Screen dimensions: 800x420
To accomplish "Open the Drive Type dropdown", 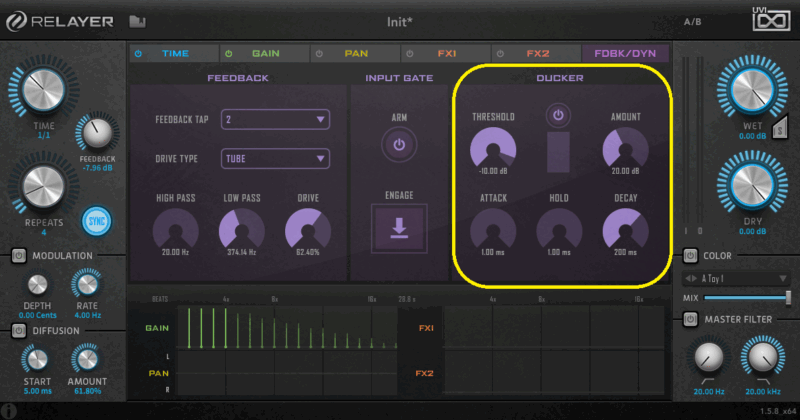I will click(x=275, y=158).
